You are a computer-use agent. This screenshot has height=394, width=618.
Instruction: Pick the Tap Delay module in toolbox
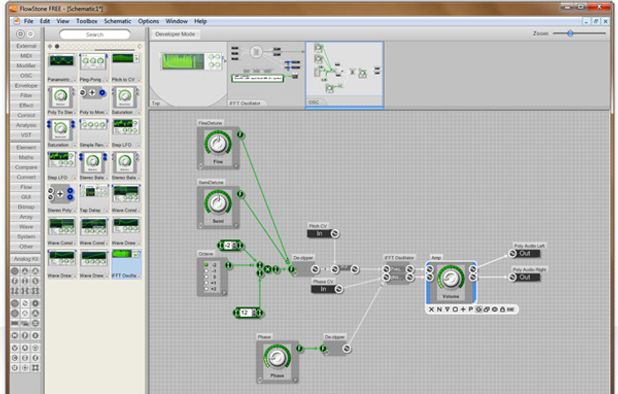pos(93,199)
